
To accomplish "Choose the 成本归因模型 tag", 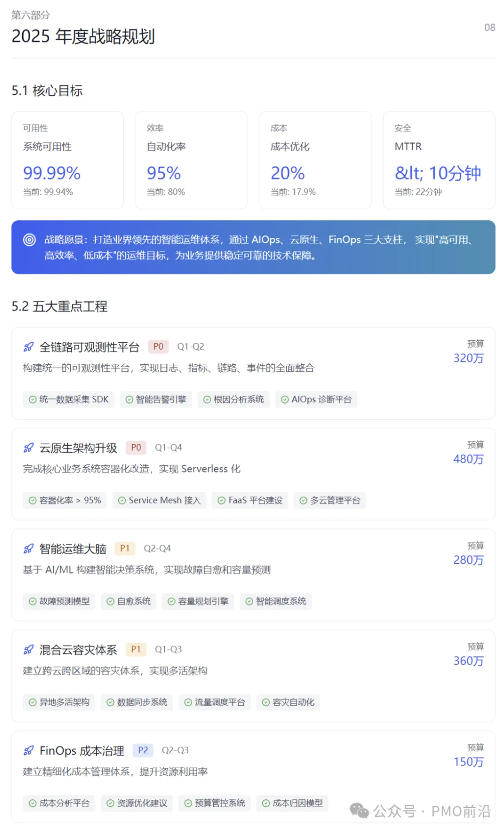I will [x=292, y=803].
